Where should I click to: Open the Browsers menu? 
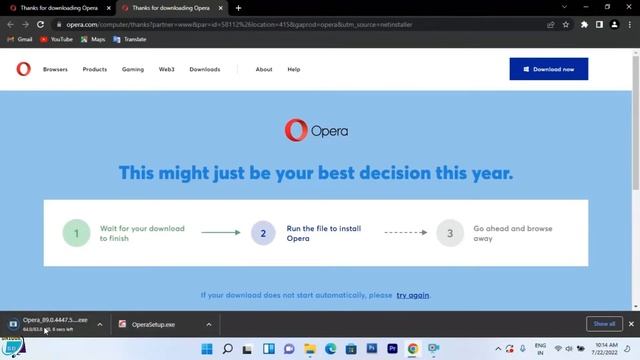(x=55, y=69)
